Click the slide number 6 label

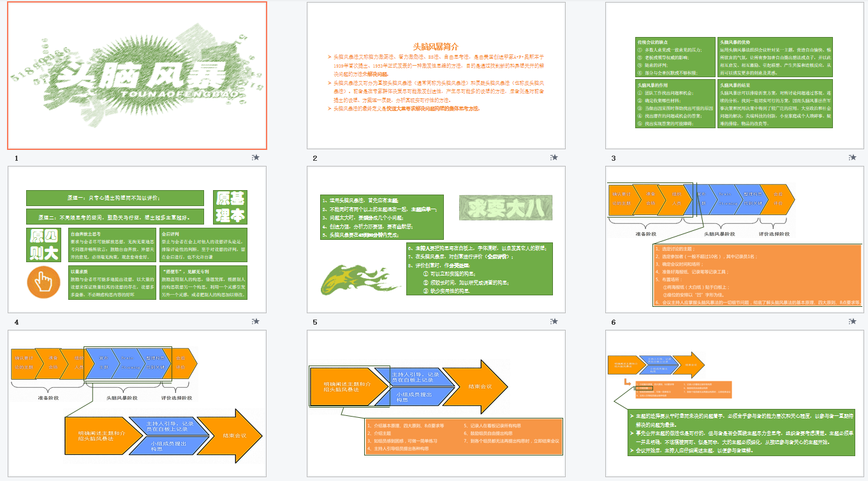(x=614, y=322)
